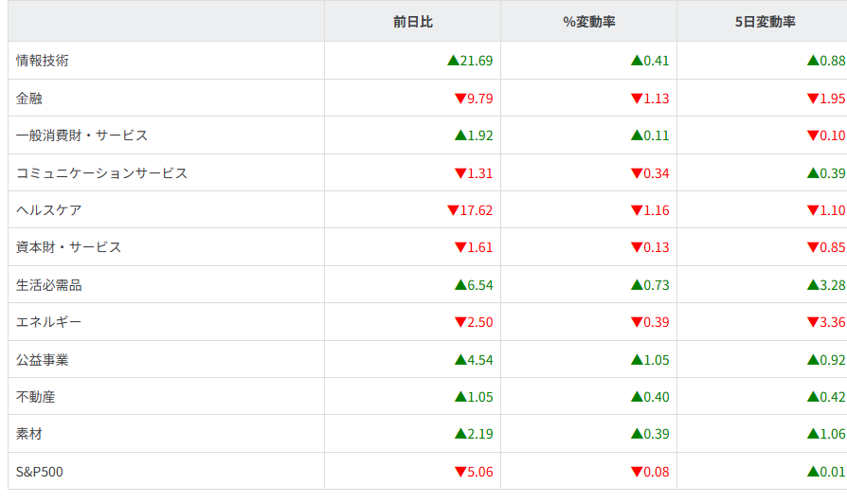Click the 前日比 column header
Image resolution: width=847 pixels, height=504 pixels.
[412, 21]
